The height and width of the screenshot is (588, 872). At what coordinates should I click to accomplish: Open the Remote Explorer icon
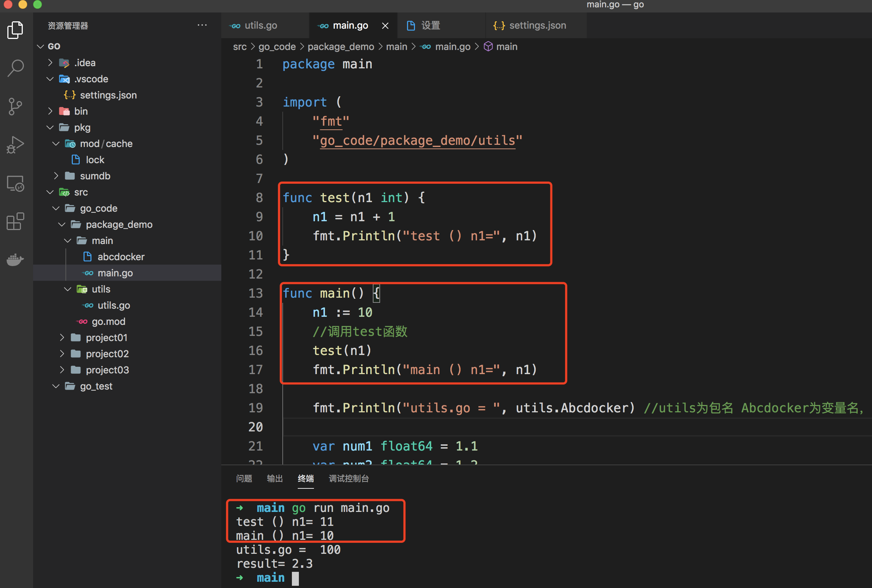15,184
